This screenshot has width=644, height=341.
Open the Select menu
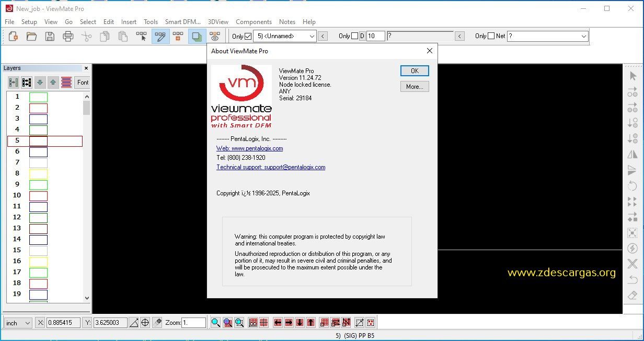tap(88, 22)
